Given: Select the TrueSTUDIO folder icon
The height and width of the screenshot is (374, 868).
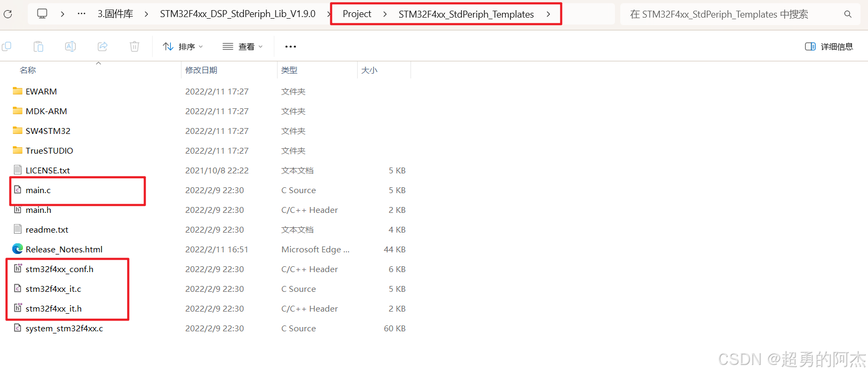Looking at the screenshot, I should click(x=18, y=150).
